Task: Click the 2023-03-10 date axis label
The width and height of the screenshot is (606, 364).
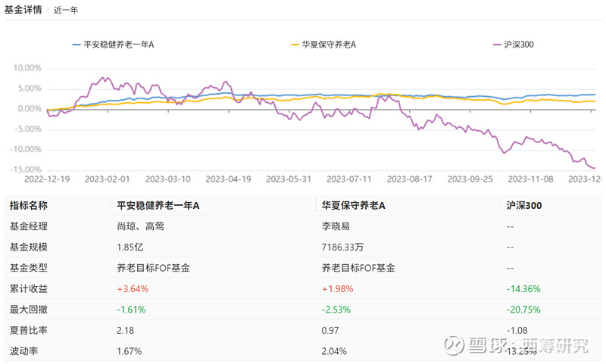Action: [167, 179]
